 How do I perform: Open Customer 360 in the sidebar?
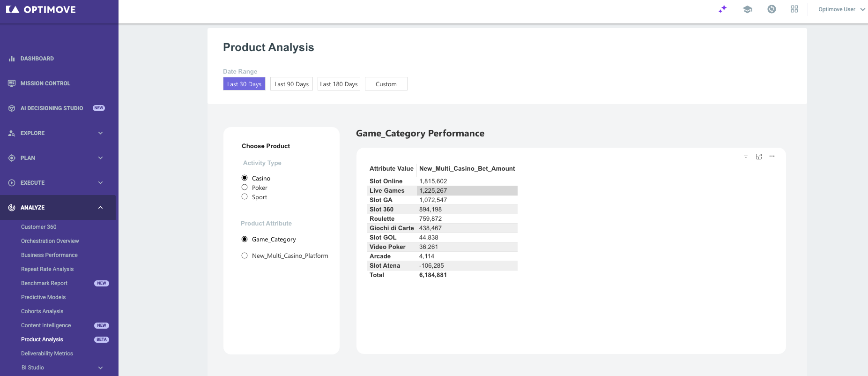[x=38, y=227]
